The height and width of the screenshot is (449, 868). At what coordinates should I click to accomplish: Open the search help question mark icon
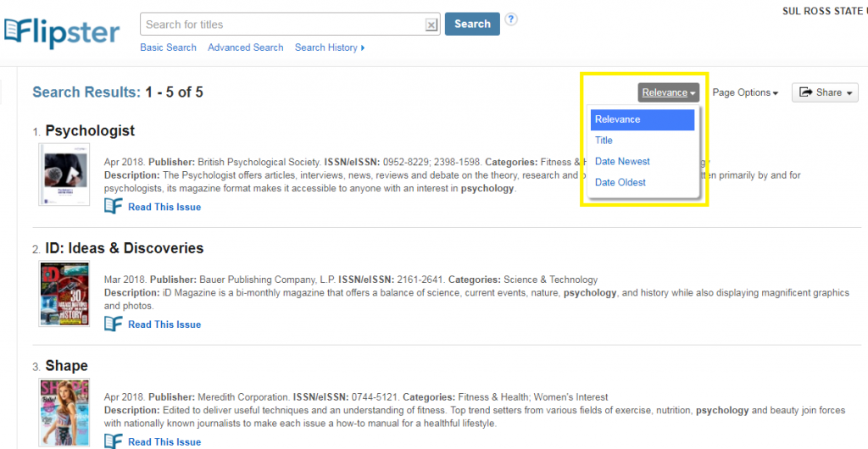click(x=512, y=19)
